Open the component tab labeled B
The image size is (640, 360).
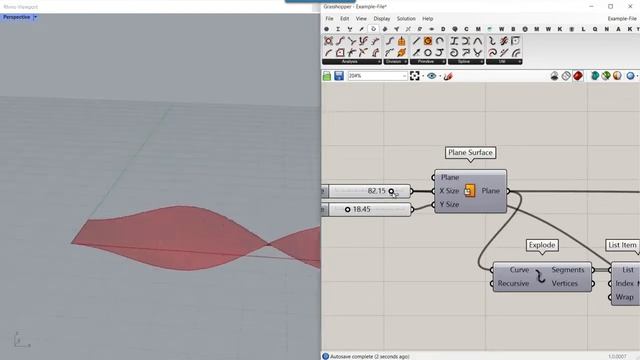tap(513, 29)
